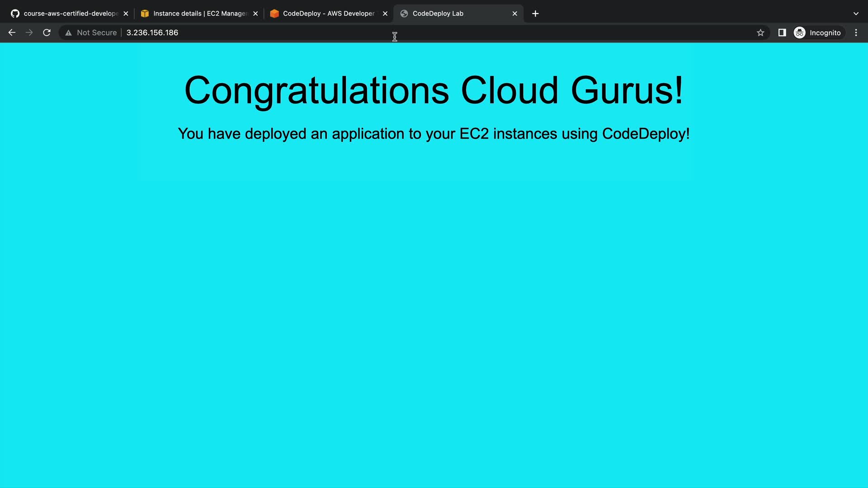
Task: Close the GitHub course tab
Action: tap(126, 14)
